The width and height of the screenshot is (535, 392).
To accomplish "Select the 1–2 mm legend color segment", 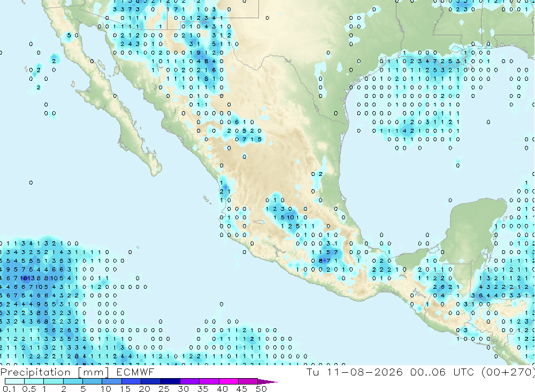I will click(x=53, y=381).
